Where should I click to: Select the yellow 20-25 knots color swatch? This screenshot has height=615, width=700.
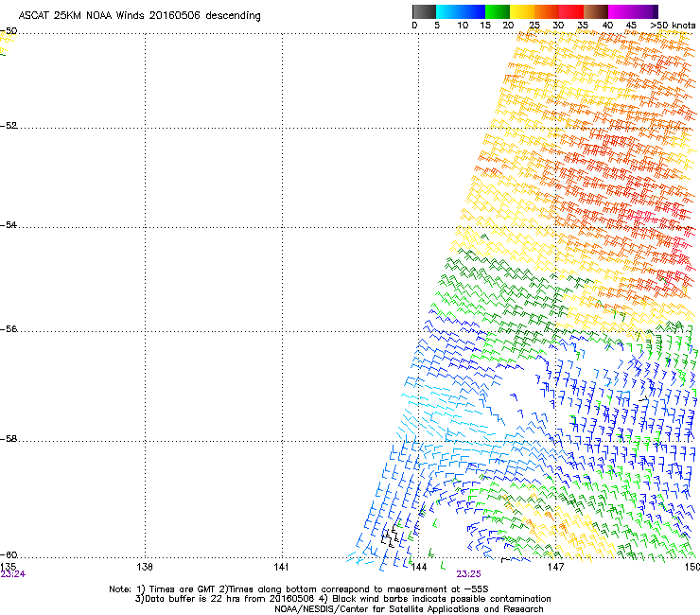(x=522, y=11)
